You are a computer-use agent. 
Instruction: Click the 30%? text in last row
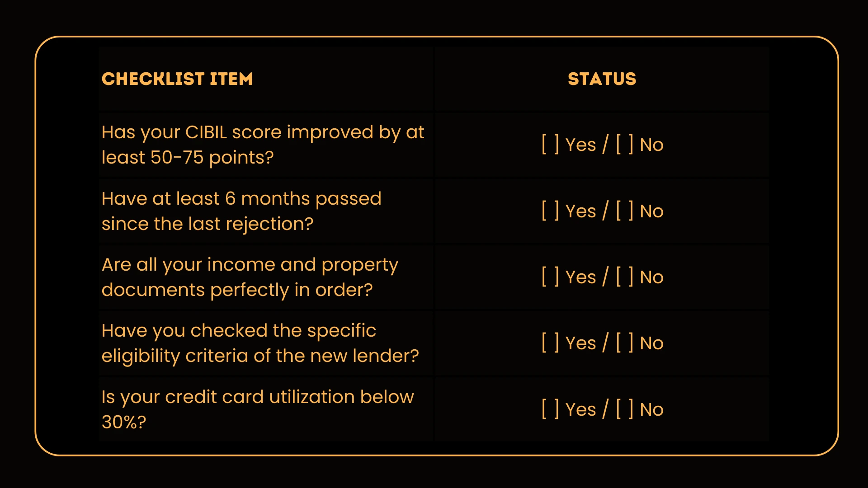pos(124,422)
